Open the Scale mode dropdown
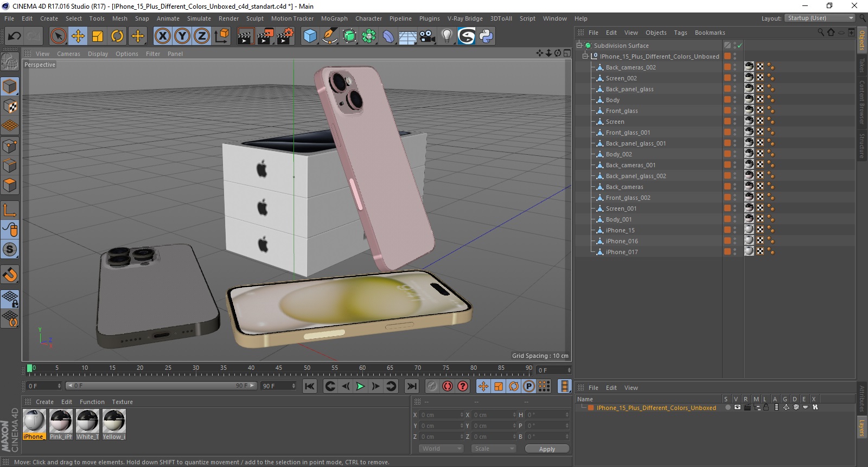Viewport: 868px width, 467px height. click(494, 449)
